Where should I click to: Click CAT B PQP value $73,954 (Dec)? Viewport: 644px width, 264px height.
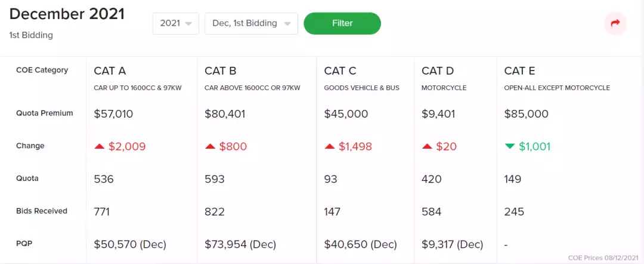click(x=241, y=244)
